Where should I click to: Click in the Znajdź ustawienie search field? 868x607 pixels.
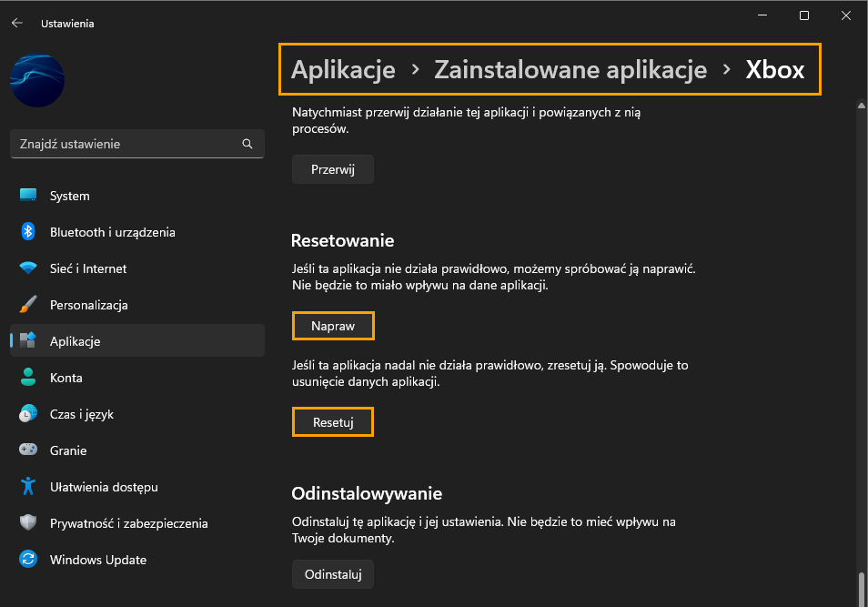pos(136,144)
